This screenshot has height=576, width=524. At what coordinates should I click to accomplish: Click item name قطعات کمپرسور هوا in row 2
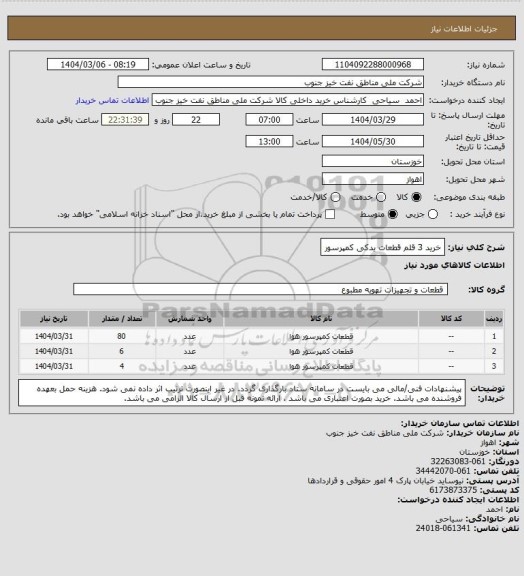tap(321, 351)
